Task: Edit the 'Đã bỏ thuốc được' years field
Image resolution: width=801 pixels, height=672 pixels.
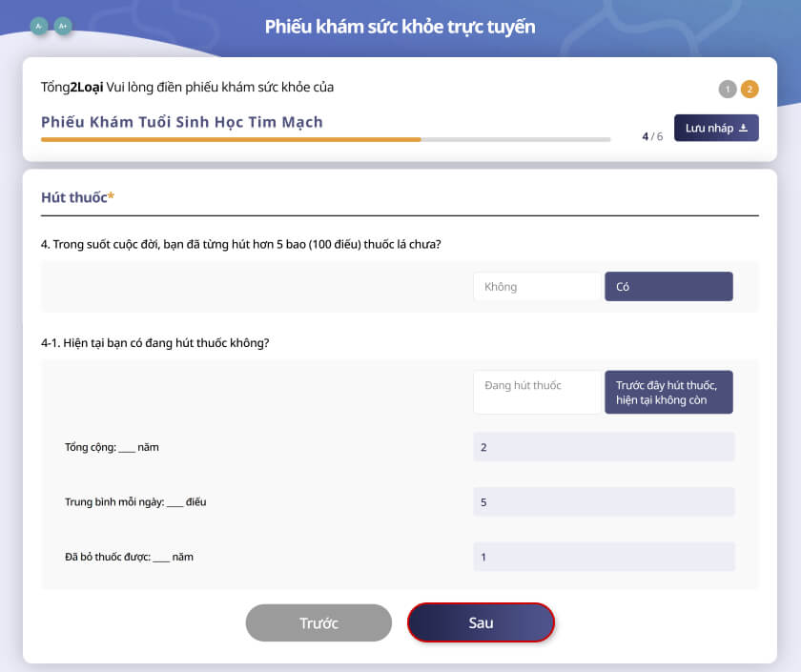Action: tap(604, 557)
